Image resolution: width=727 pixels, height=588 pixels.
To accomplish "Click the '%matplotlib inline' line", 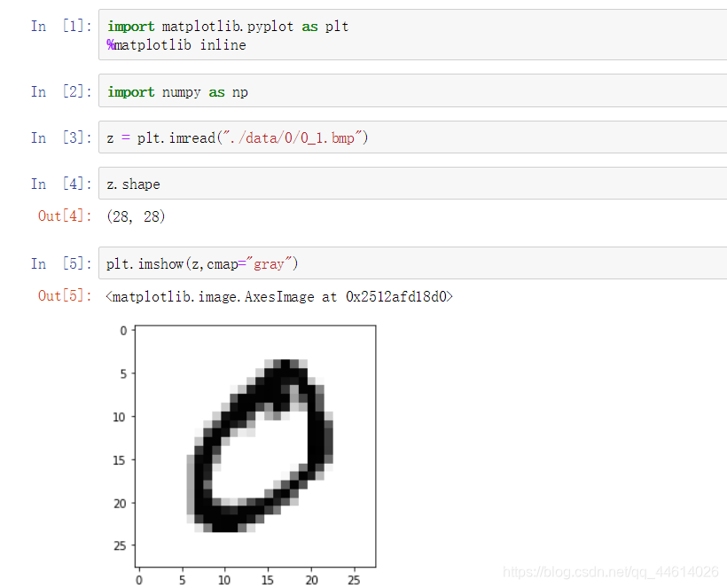I will pos(176,45).
